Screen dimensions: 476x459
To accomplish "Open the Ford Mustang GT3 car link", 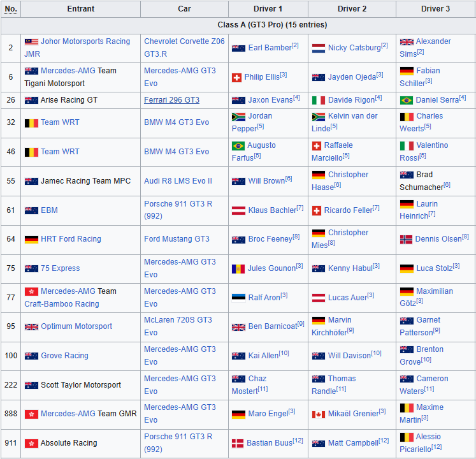I will [177, 239].
